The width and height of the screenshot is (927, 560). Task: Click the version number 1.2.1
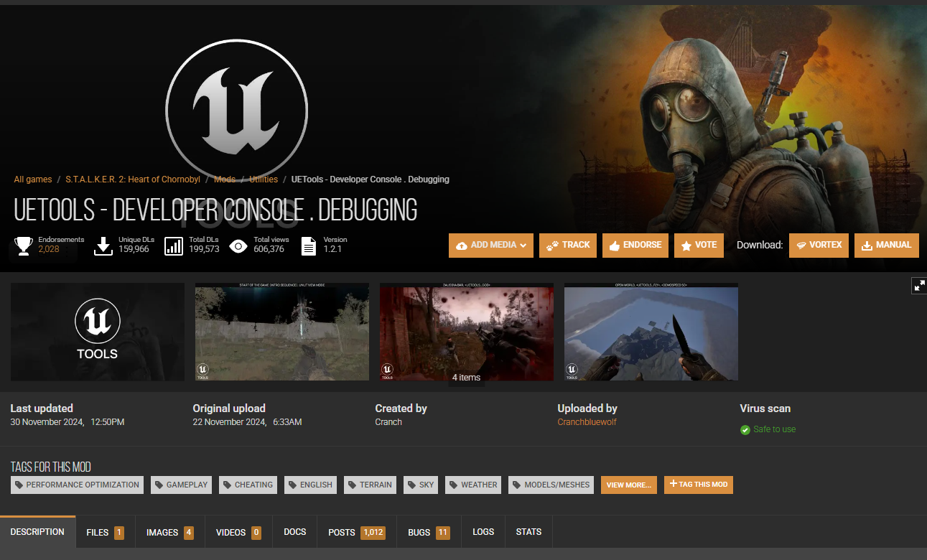(x=332, y=250)
